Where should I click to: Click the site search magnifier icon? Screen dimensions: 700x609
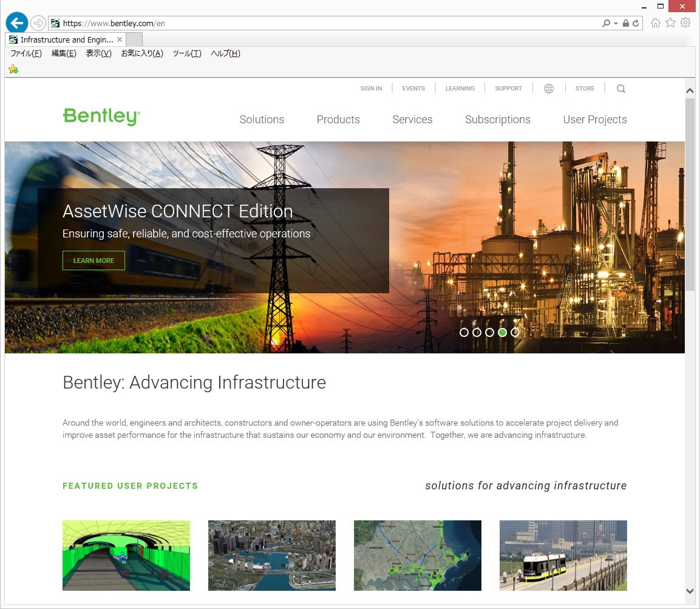(x=621, y=89)
